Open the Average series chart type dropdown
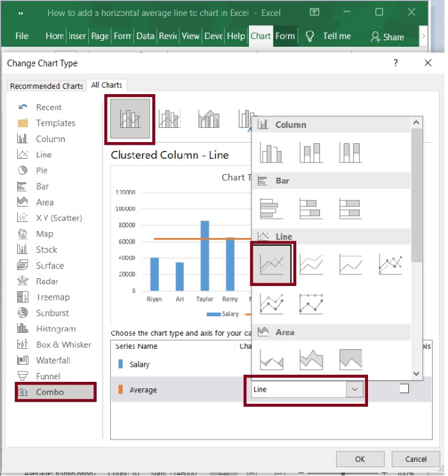 (355, 389)
